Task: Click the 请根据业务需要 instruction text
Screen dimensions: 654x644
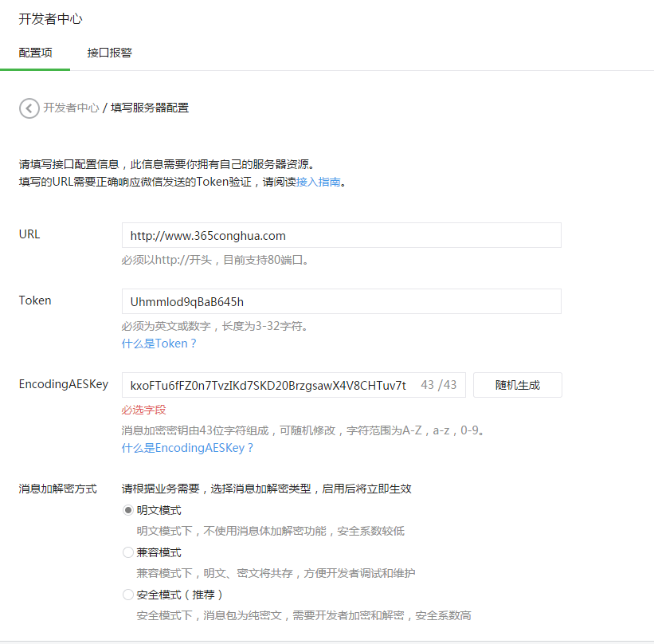Action: click(x=267, y=489)
